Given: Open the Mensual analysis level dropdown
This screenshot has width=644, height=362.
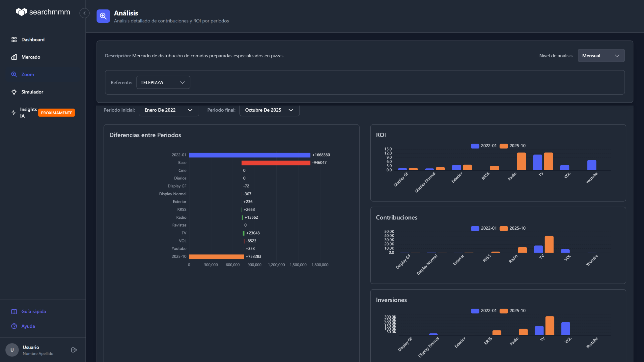Looking at the screenshot, I should click(601, 56).
